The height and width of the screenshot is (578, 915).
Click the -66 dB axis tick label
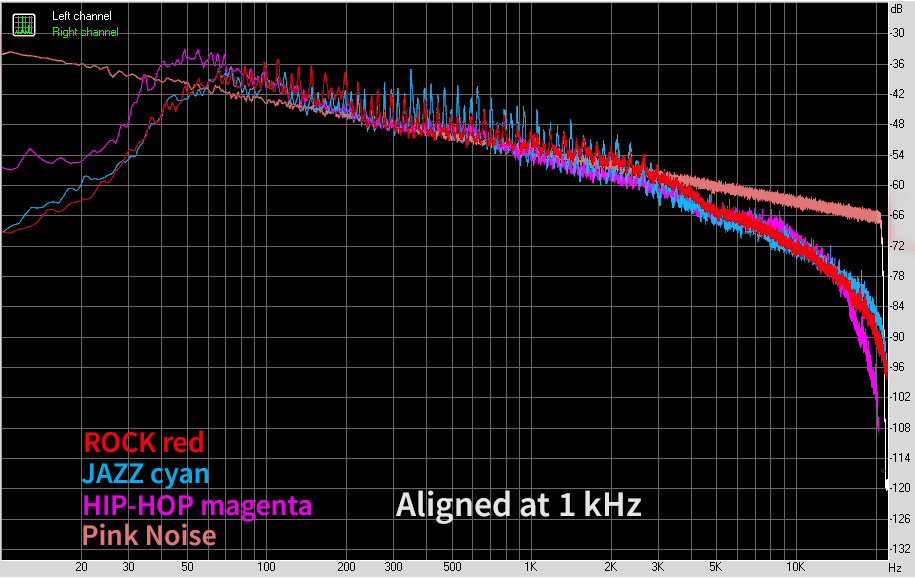coord(897,215)
